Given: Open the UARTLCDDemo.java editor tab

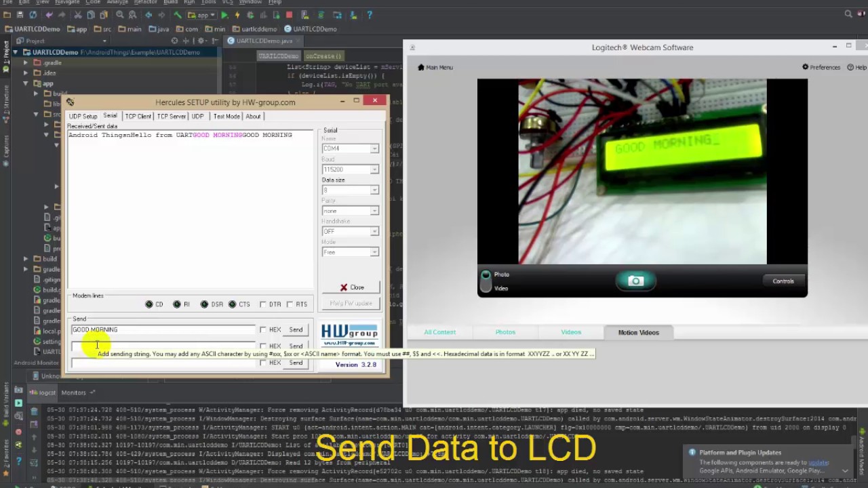Looking at the screenshot, I should [x=264, y=41].
